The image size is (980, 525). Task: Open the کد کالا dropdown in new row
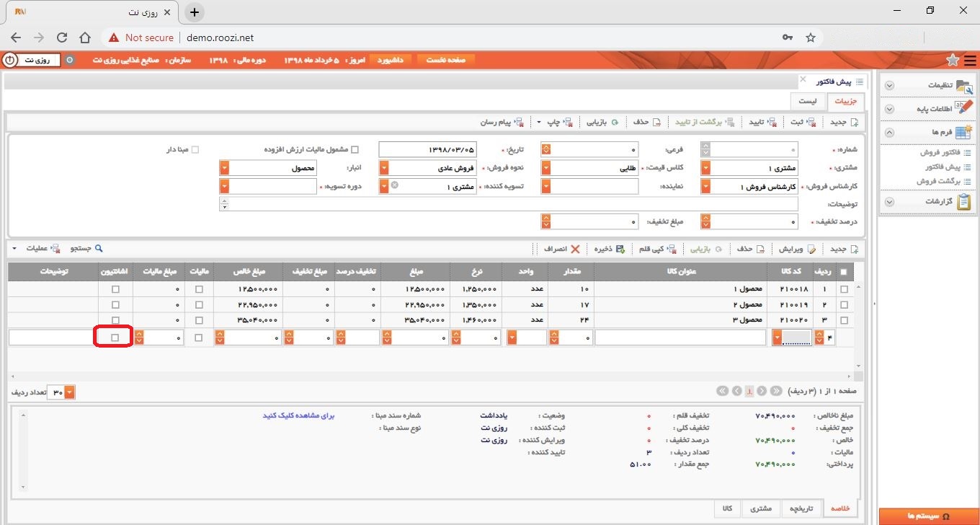click(777, 337)
